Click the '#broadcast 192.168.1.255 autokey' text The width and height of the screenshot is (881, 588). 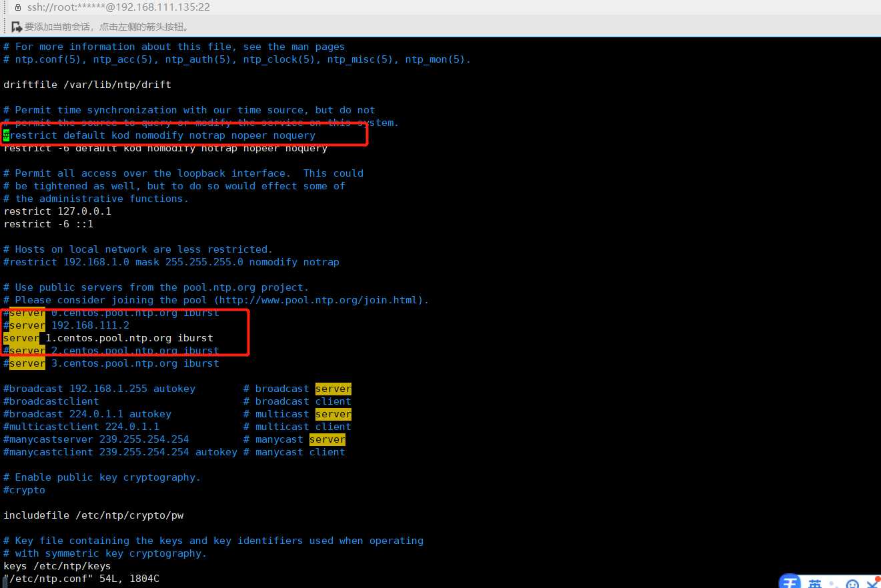click(99, 389)
